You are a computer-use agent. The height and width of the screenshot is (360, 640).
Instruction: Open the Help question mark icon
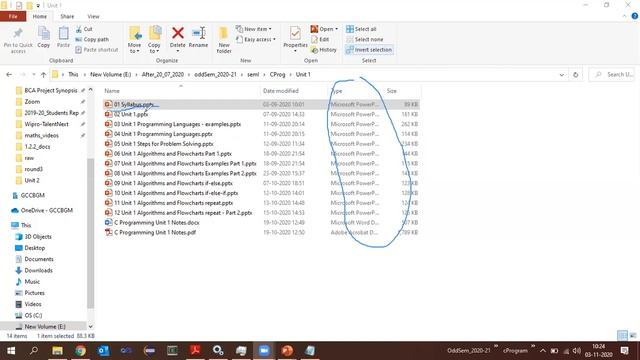[x=634, y=16]
